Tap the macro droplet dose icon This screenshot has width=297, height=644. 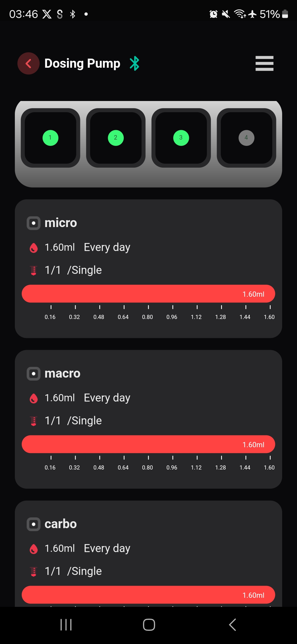click(34, 398)
